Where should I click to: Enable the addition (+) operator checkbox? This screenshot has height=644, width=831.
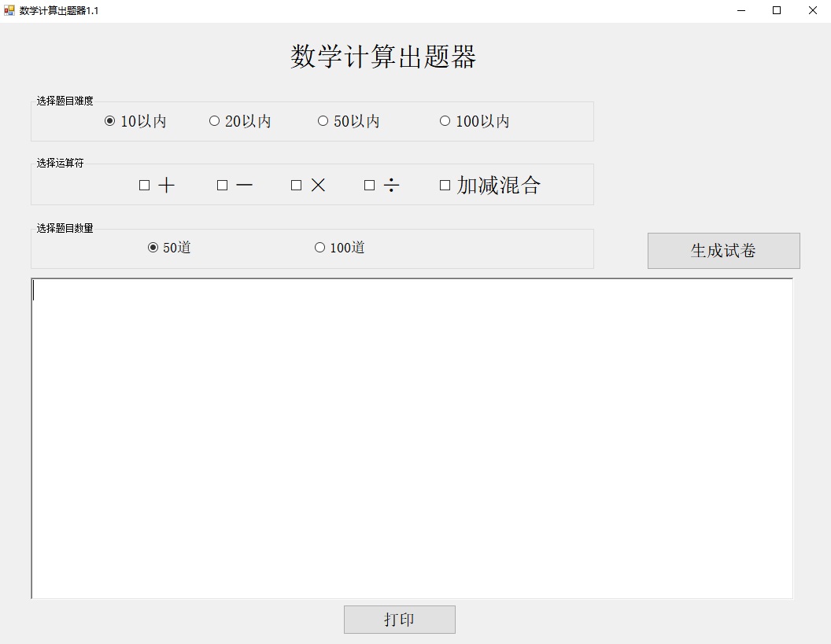tap(157, 185)
